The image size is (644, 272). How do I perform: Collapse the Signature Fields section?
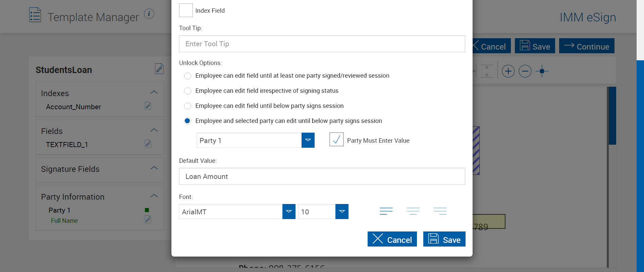pyautogui.click(x=154, y=168)
